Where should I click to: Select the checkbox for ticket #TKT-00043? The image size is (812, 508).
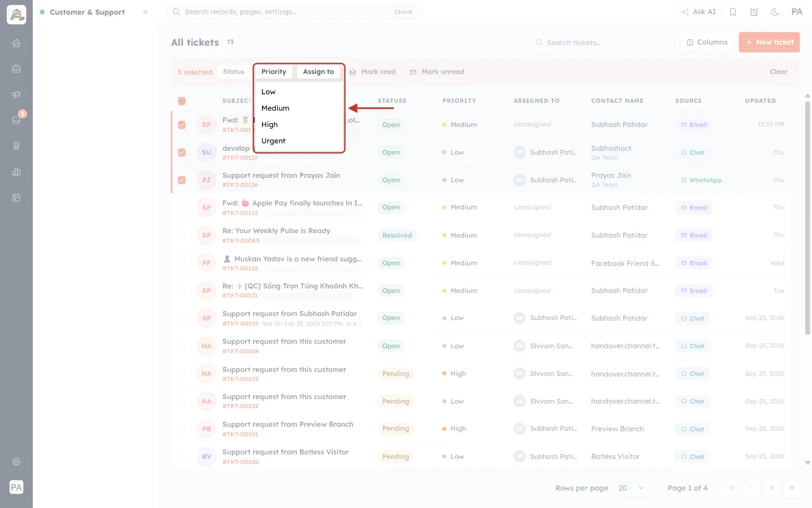[182, 235]
